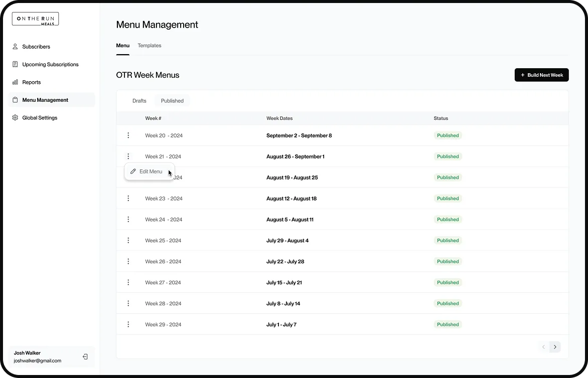The width and height of the screenshot is (588, 378).
Task: Click the Week # column header
Action: (x=153, y=118)
